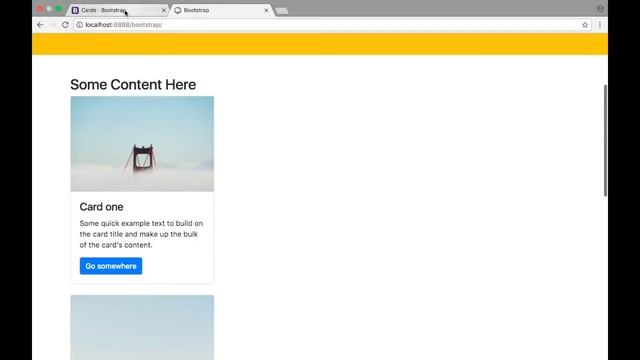The height and width of the screenshot is (360, 640).
Task: Reload the page with refresh icon
Action: tap(65, 25)
